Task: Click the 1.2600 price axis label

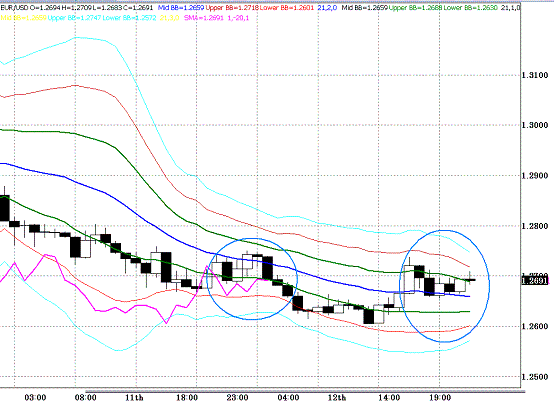Action: click(x=535, y=326)
